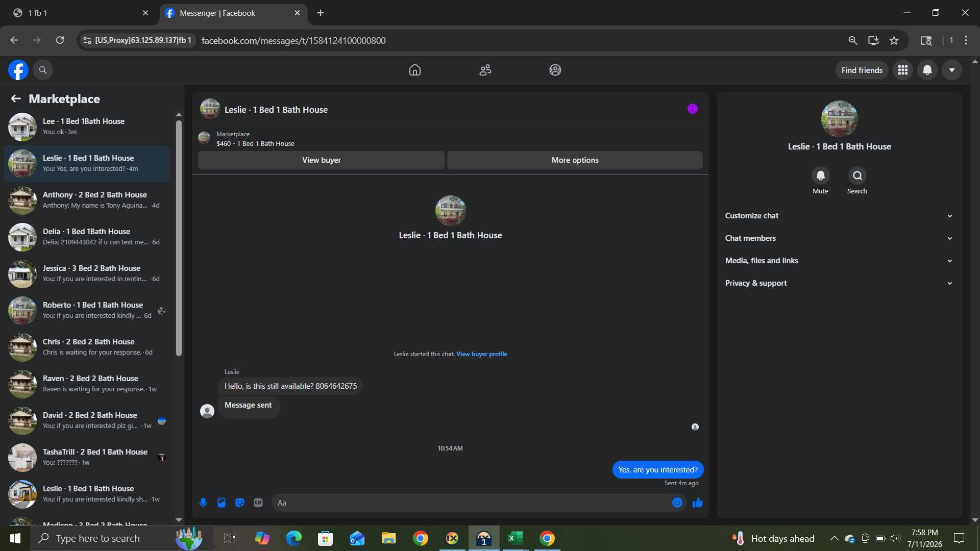Open Chris · 2 Bed 2 Bath House chat
Viewport: 980px width, 551px height.
(x=87, y=347)
